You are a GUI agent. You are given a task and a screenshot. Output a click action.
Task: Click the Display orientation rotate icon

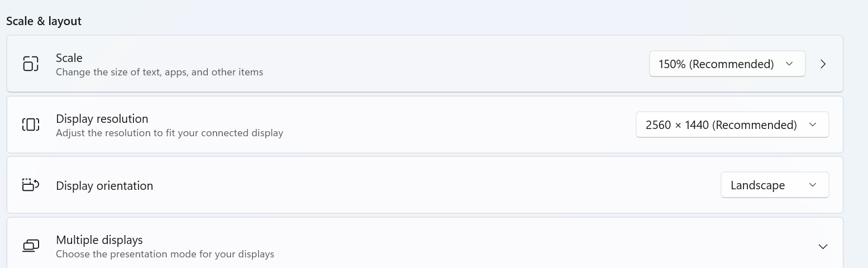[31, 185]
